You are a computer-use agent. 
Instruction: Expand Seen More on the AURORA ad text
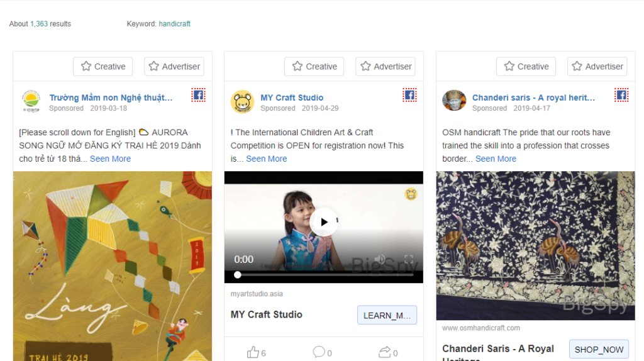coord(110,158)
